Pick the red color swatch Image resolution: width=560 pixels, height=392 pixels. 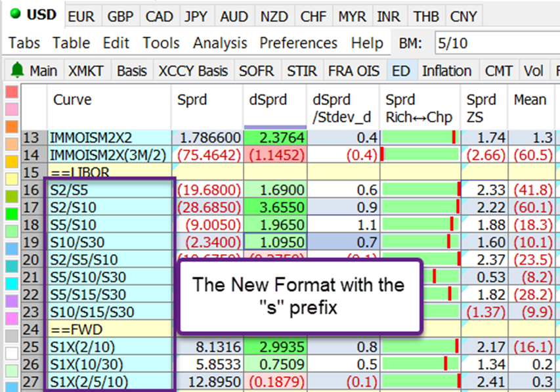12,92
